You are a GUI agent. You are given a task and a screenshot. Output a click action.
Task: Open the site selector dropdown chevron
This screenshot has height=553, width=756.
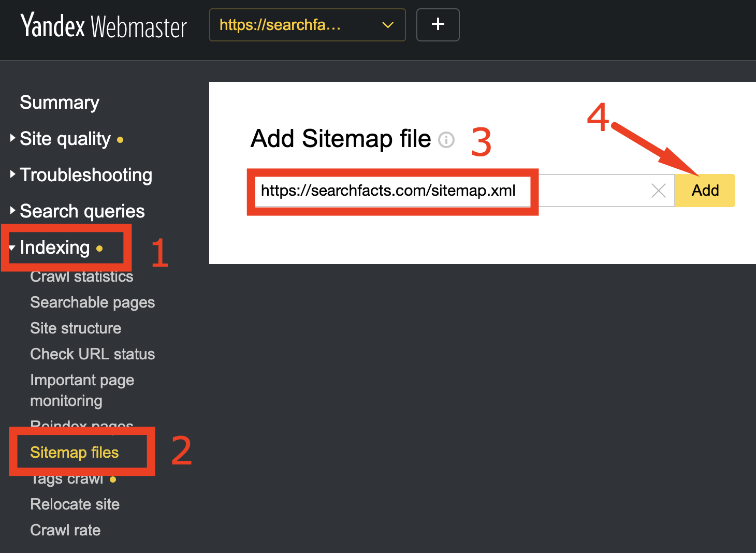tap(387, 25)
